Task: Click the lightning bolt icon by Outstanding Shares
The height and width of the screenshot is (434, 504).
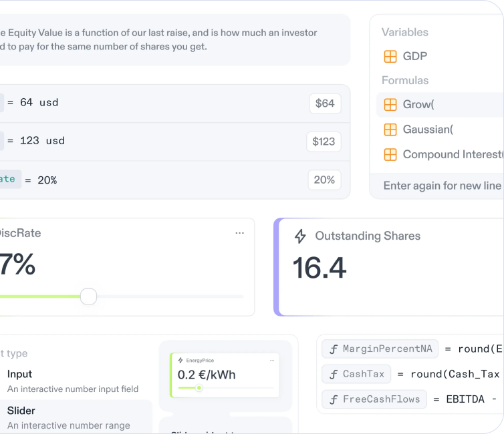Action: (300, 236)
